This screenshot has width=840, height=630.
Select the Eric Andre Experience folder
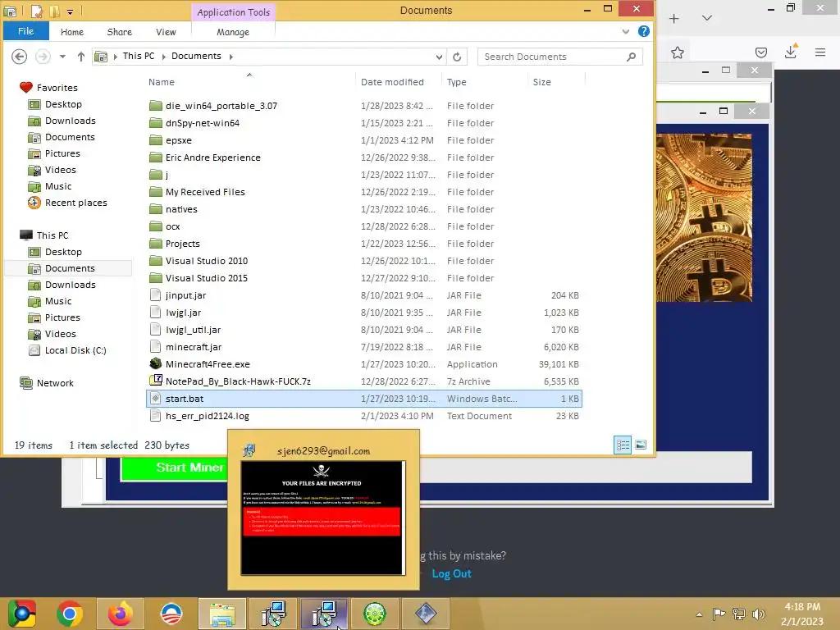[x=212, y=157]
